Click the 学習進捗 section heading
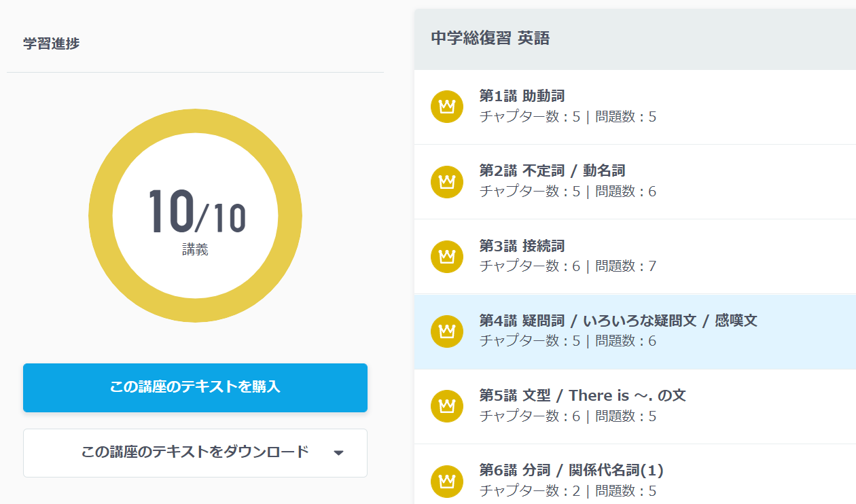 (x=51, y=43)
